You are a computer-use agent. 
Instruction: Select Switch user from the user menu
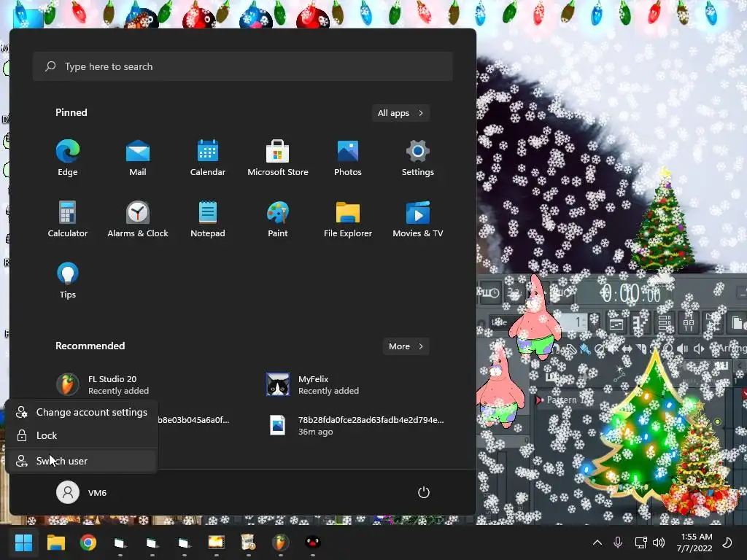click(x=82, y=461)
